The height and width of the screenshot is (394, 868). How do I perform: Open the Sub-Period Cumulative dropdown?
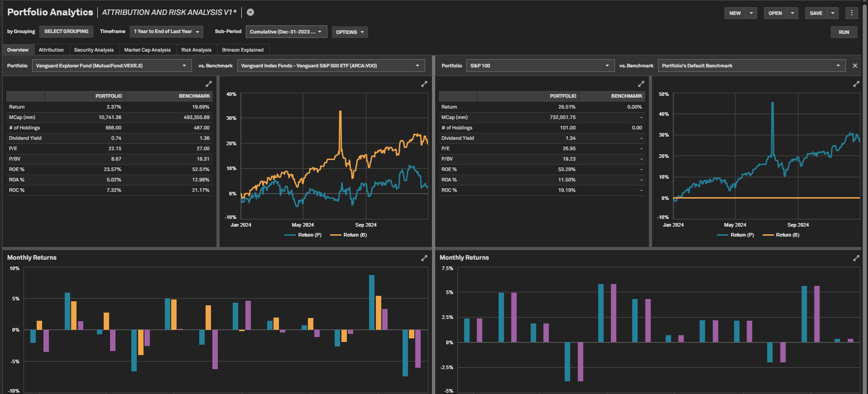[286, 32]
